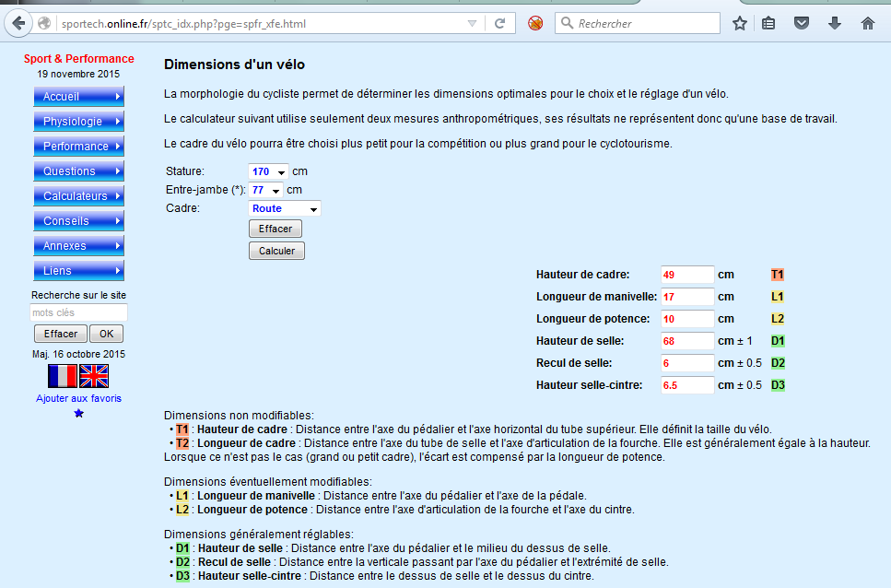Open the URL history dropdown arrow
This screenshot has height=588, width=891.
pyautogui.click(x=472, y=23)
